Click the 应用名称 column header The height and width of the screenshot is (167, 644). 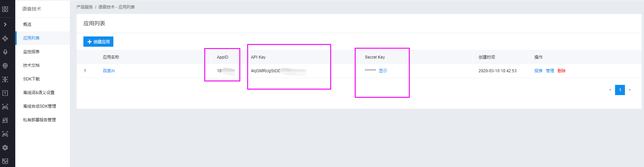(111, 57)
